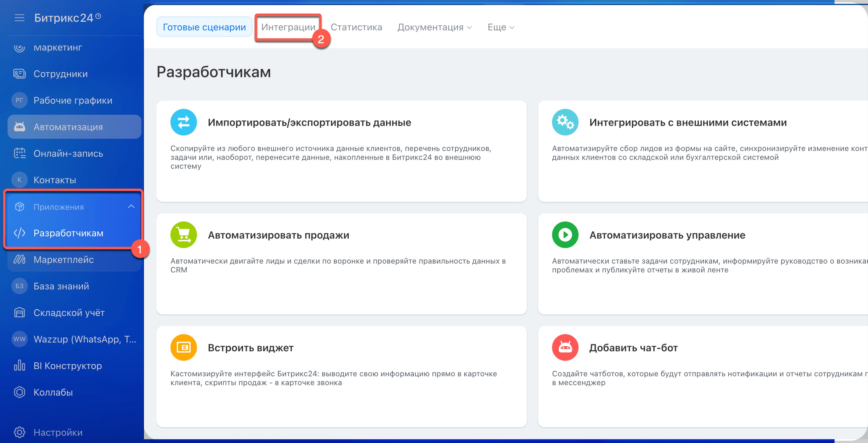
Task: Click the clock icon beside Битрикс24 logo
Action: pyautogui.click(x=98, y=16)
